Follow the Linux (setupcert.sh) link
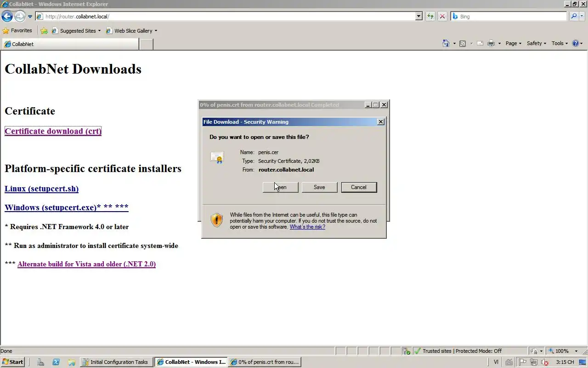Image resolution: width=588 pixels, height=368 pixels. tap(41, 189)
